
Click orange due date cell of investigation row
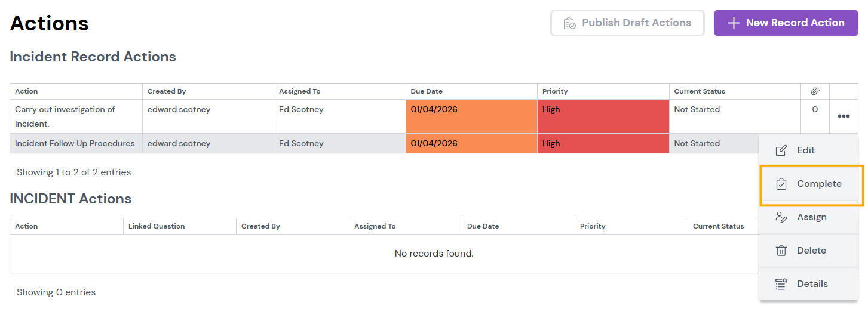pyautogui.click(x=471, y=116)
